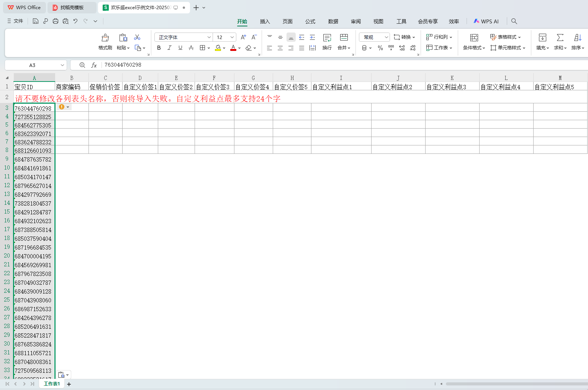The width and height of the screenshot is (588, 390).
Task: Click the Print Preview icon
Action: 66,21
